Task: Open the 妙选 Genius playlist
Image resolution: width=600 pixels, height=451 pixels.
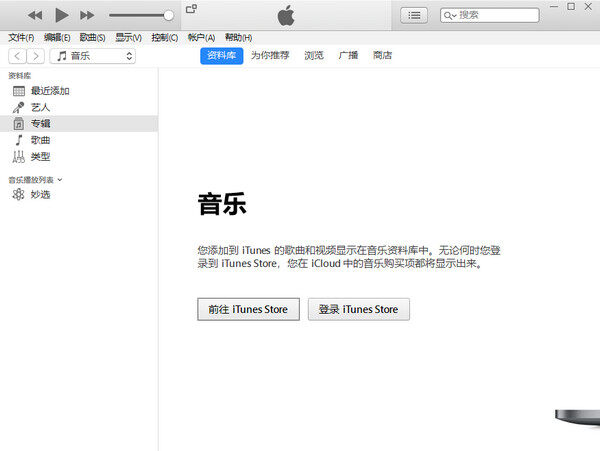Action: [79, 195]
